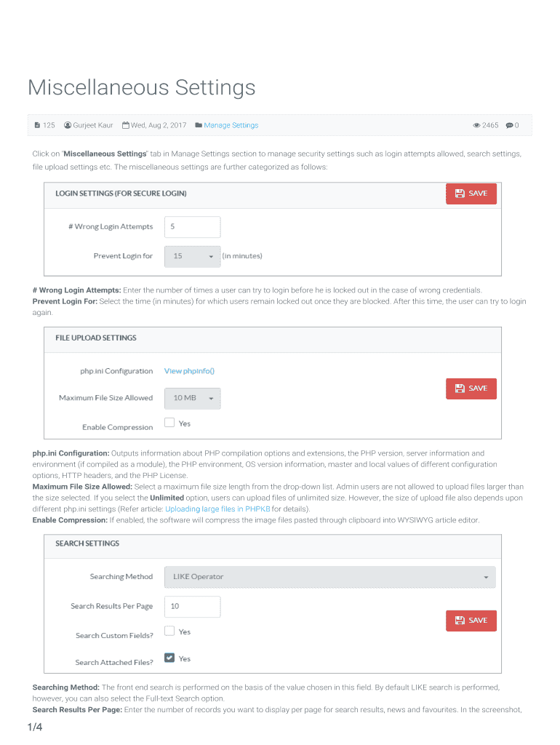Click the article ID document icon

38,125
